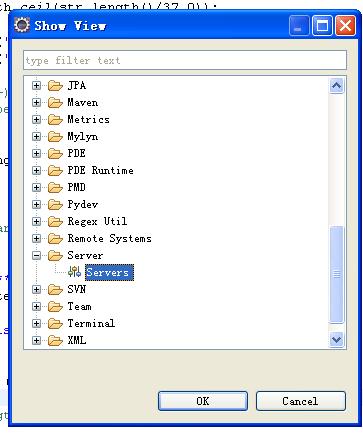The height and width of the screenshot is (434, 363).
Task: Confirm with the OK button
Action: click(203, 401)
